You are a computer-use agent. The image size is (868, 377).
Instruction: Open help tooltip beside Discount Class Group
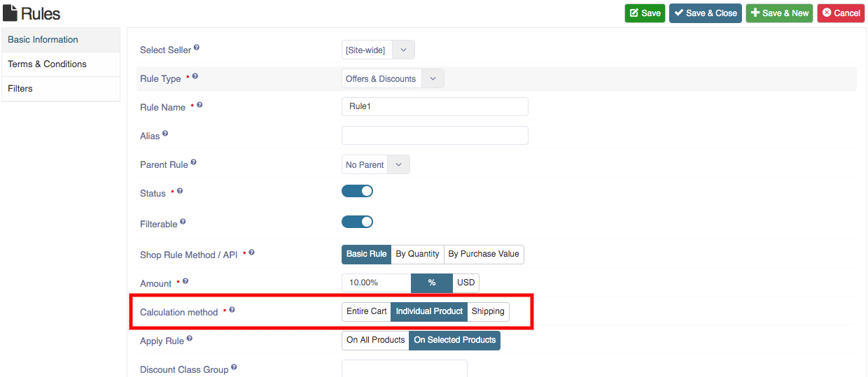pos(234,367)
